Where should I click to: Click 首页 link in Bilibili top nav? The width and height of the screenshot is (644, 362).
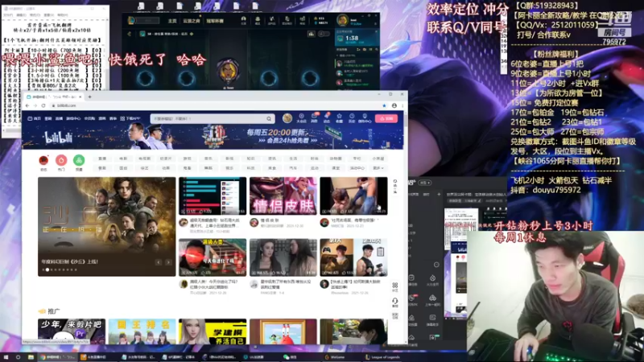[35, 118]
